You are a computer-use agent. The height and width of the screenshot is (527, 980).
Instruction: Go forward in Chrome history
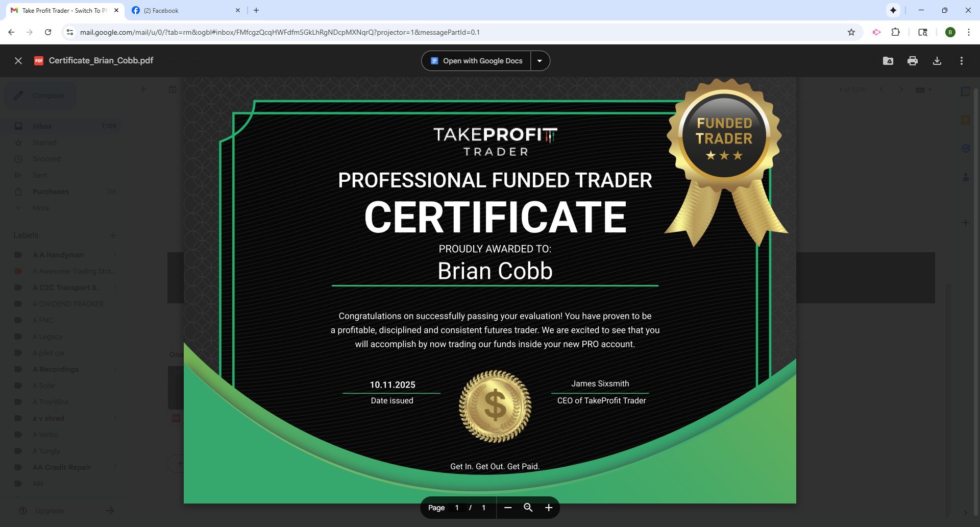30,32
